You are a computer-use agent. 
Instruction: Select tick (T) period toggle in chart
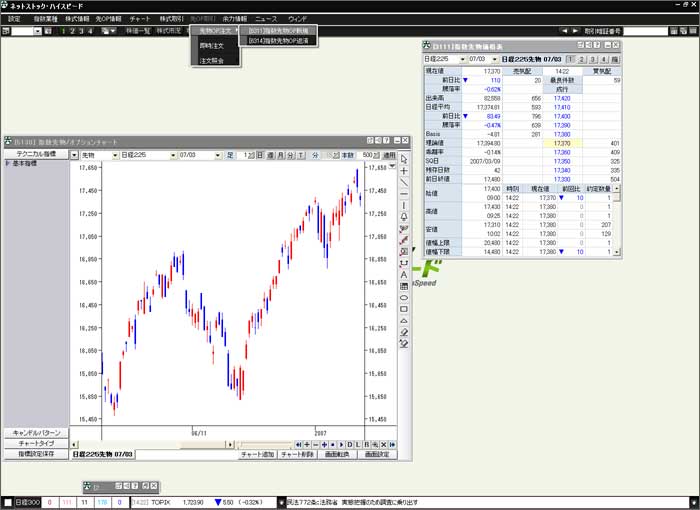click(x=301, y=155)
